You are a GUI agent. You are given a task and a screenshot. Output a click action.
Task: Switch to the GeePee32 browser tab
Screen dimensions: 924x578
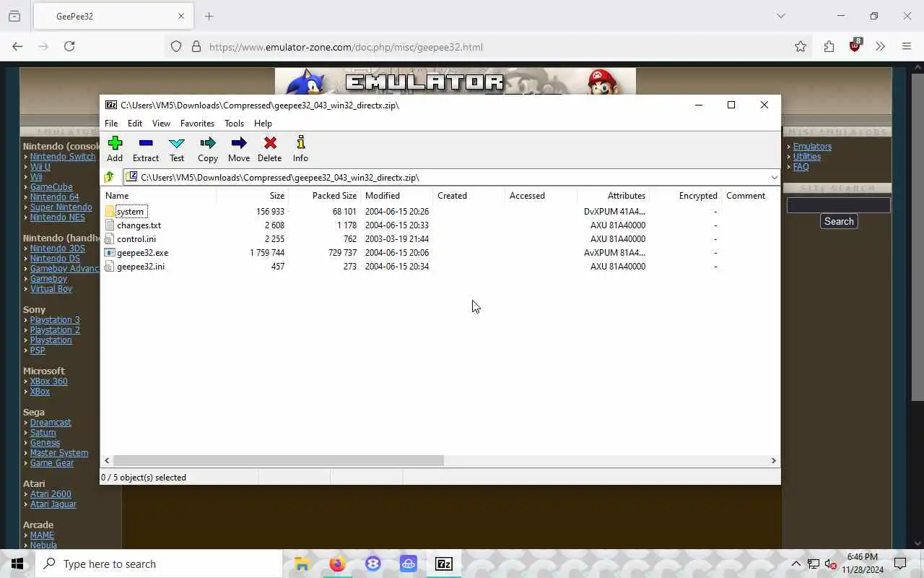[112, 16]
